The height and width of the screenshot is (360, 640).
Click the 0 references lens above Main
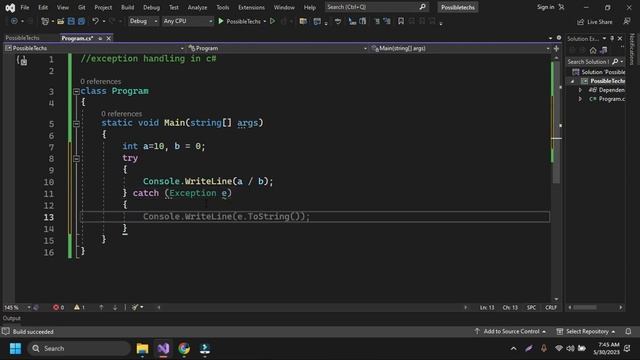click(122, 113)
